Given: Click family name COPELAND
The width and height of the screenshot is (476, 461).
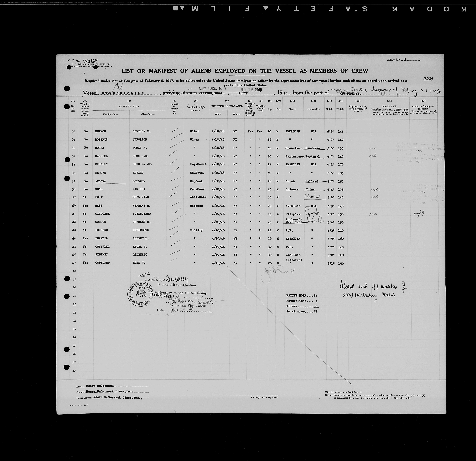Looking at the screenshot, I should [102, 263].
